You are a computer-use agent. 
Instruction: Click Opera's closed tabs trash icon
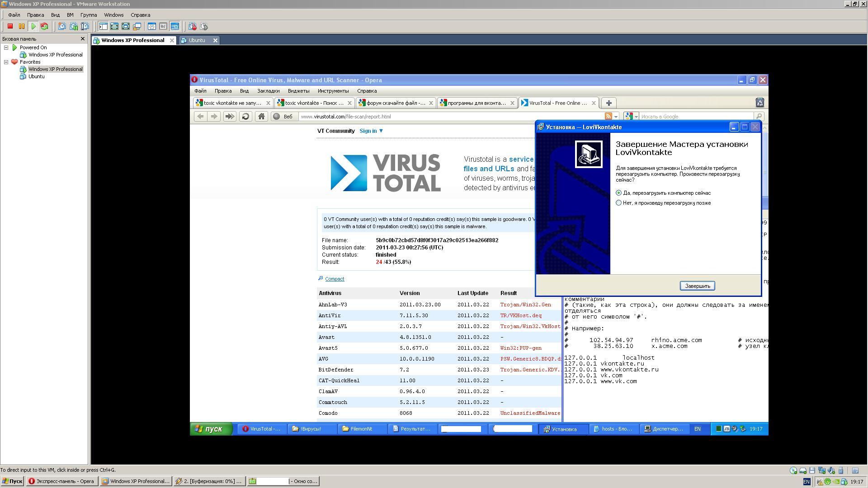point(760,103)
